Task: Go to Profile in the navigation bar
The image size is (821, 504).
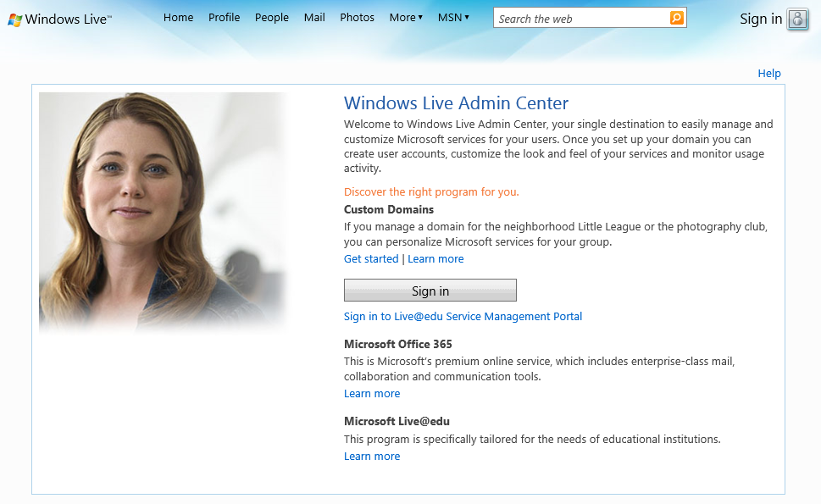Action: coord(224,17)
